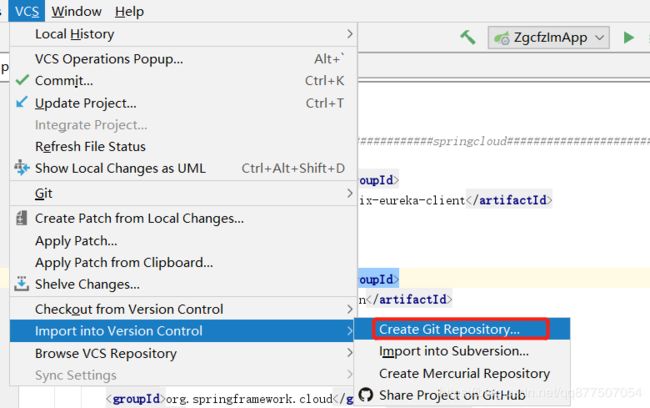Click the GitHub octocat icon

[x=366, y=395]
